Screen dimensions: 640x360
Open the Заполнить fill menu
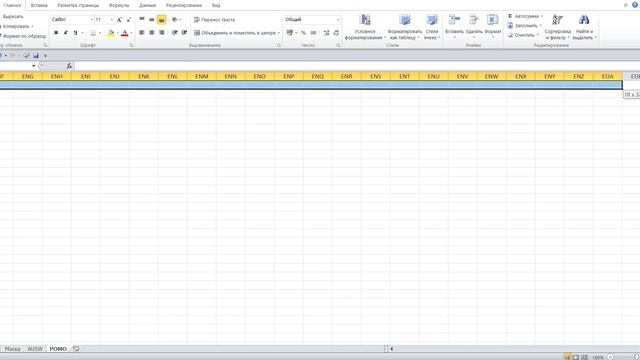[524, 26]
